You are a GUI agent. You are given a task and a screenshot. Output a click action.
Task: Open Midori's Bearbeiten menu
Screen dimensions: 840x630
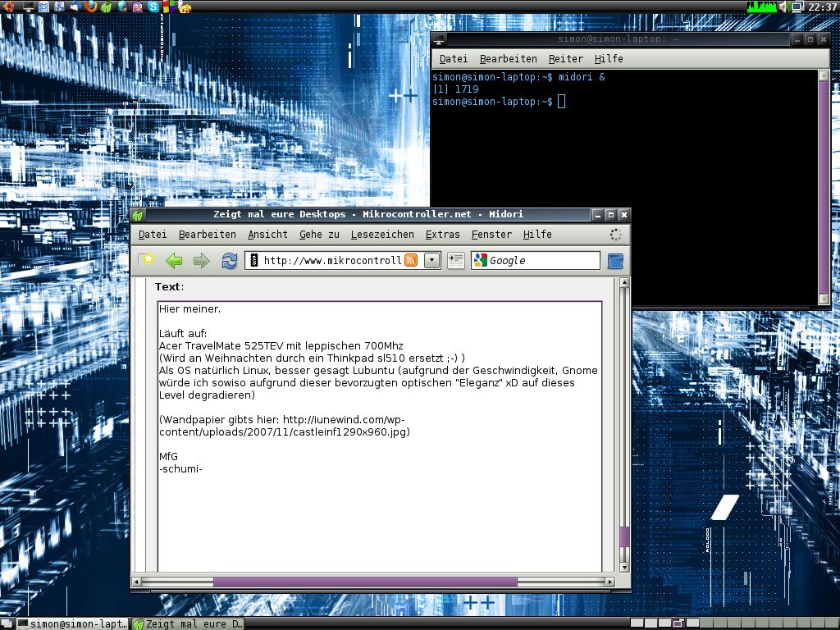click(208, 235)
